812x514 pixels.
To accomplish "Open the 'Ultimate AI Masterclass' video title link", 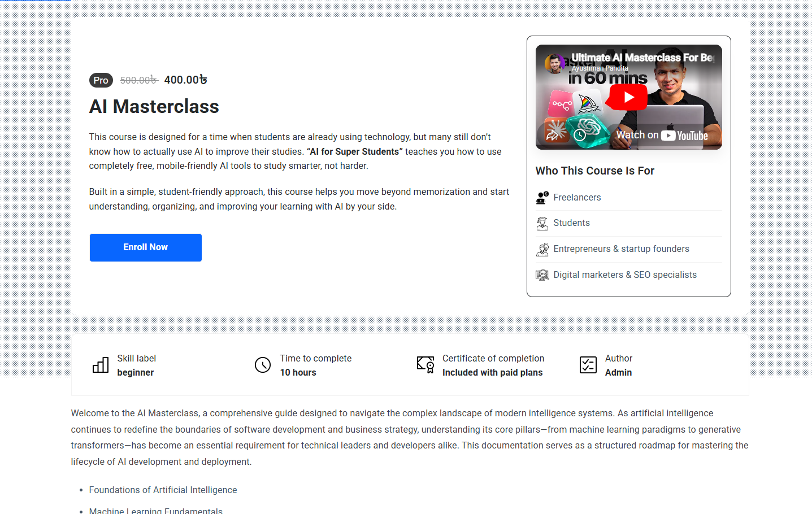I will (x=643, y=58).
